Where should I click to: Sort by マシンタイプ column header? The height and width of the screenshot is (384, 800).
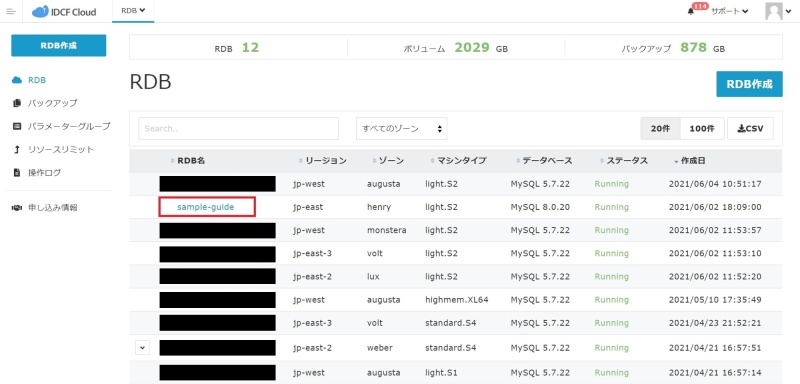click(x=459, y=161)
